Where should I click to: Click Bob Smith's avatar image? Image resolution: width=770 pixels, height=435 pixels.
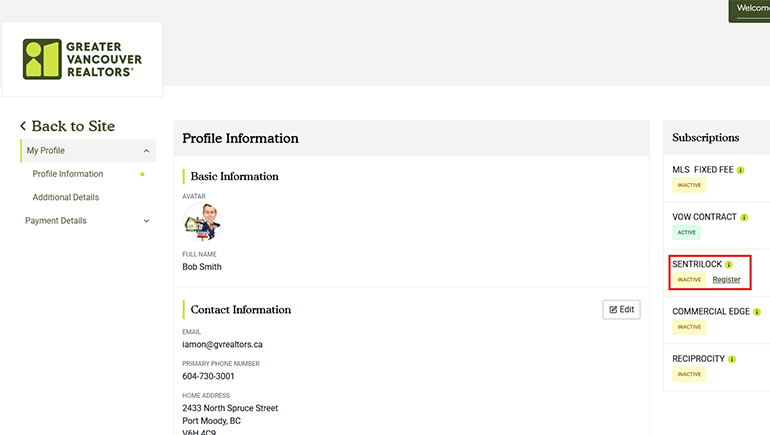tap(202, 223)
